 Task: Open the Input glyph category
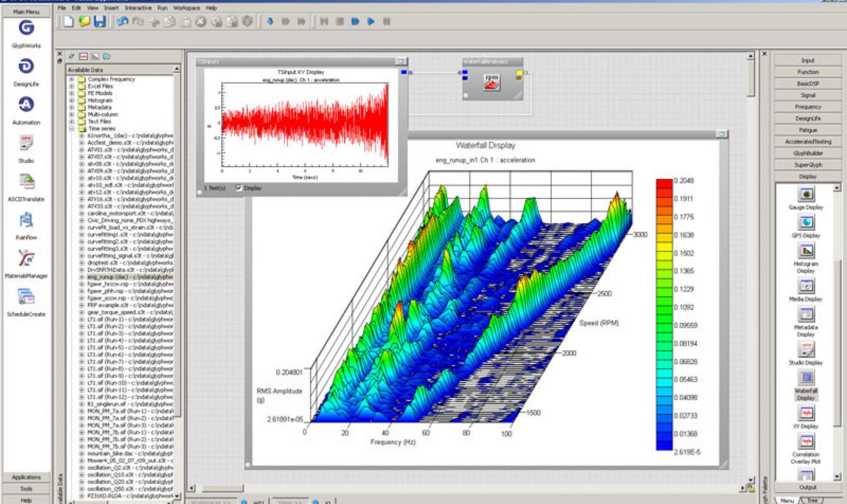coord(808,60)
